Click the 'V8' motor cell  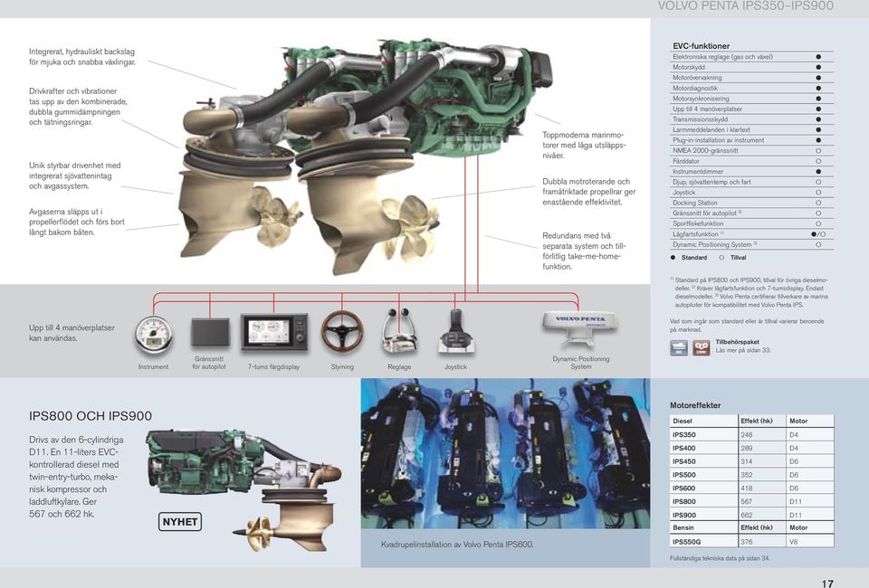click(794, 542)
